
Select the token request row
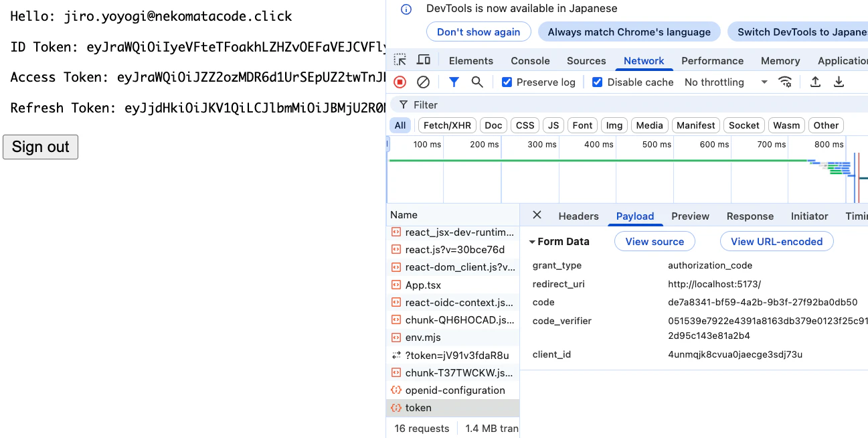(453, 408)
